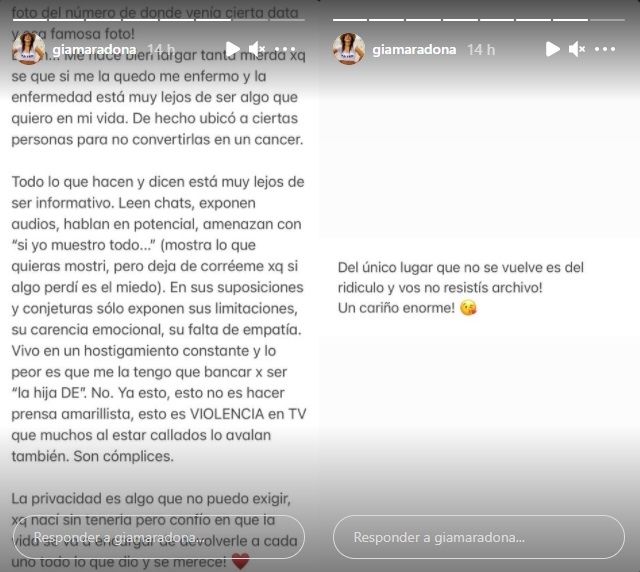Image resolution: width=640 pixels, height=572 pixels.
Task: Jump to last segment of right story progress bar
Action: [607, 20]
